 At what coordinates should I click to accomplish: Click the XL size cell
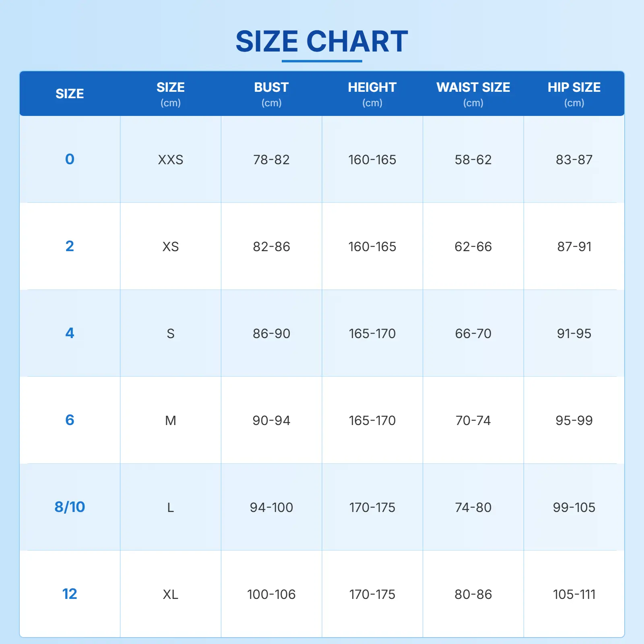(171, 594)
